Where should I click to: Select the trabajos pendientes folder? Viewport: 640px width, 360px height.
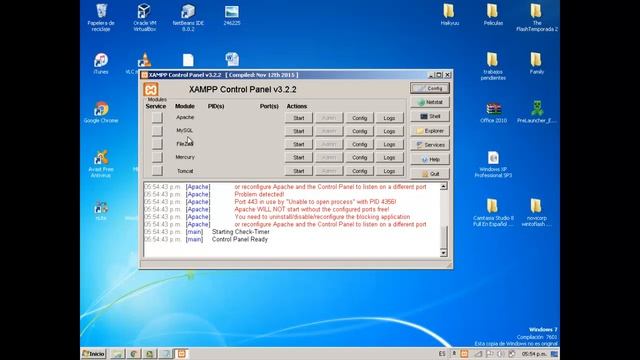(x=493, y=66)
